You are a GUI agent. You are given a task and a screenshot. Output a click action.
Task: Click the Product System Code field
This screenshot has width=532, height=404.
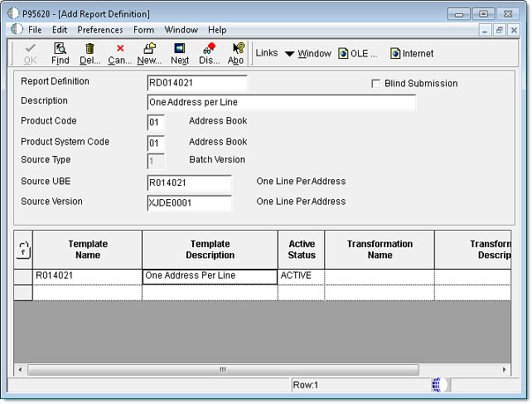156,143
